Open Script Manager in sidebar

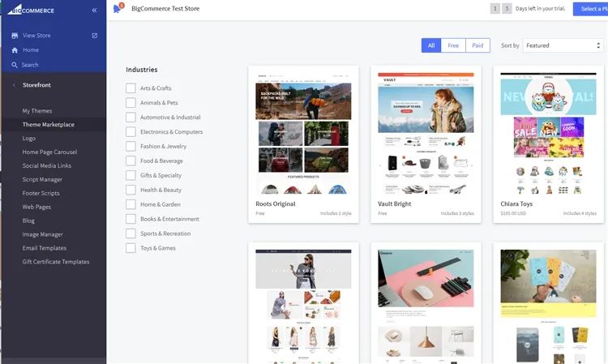click(42, 179)
